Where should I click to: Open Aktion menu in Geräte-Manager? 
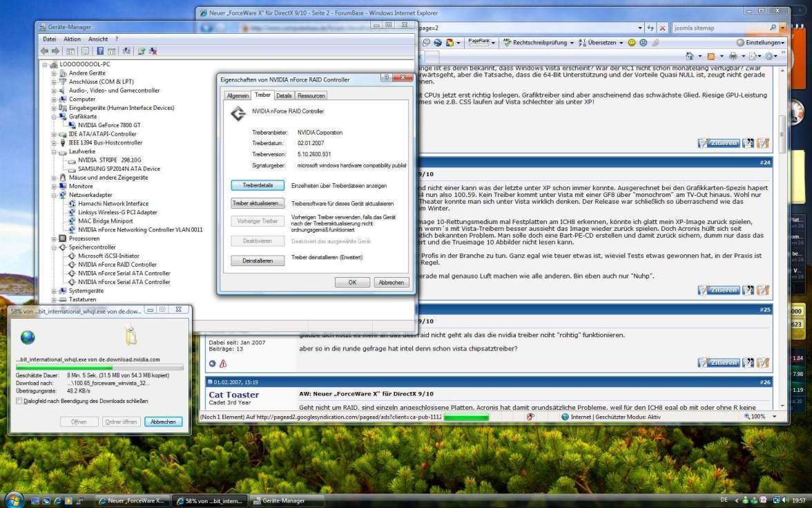pyautogui.click(x=72, y=39)
